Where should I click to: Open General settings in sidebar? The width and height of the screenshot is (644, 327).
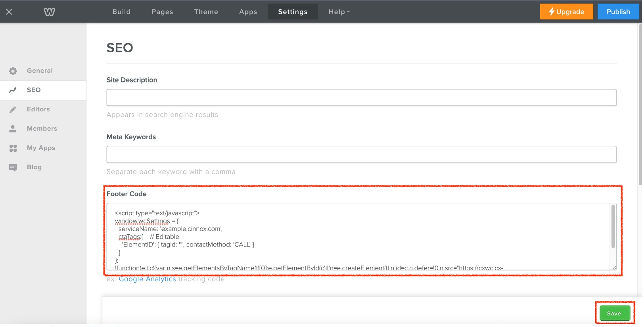pyautogui.click(x=43, y=71)
